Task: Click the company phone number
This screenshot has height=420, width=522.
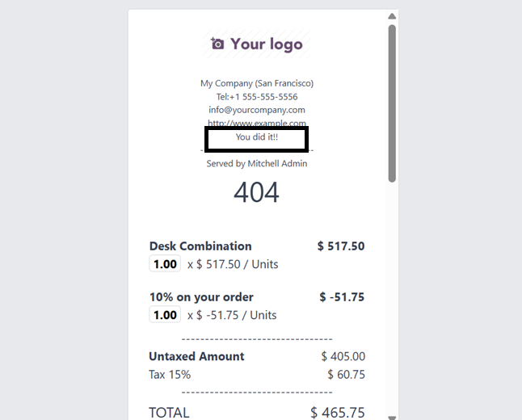Action: (257, 96)
